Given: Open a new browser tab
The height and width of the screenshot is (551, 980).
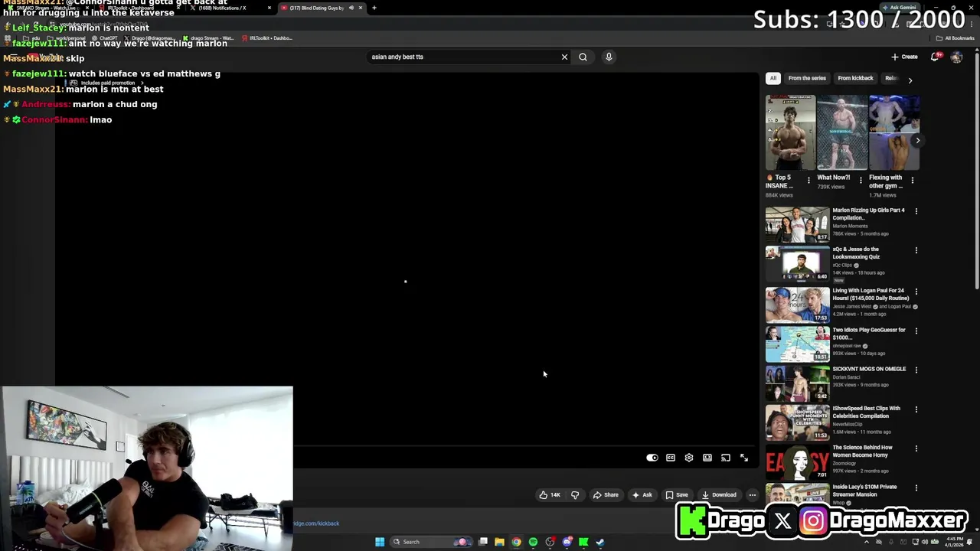Looking at the screenshot, I should (x=374, y=8).
